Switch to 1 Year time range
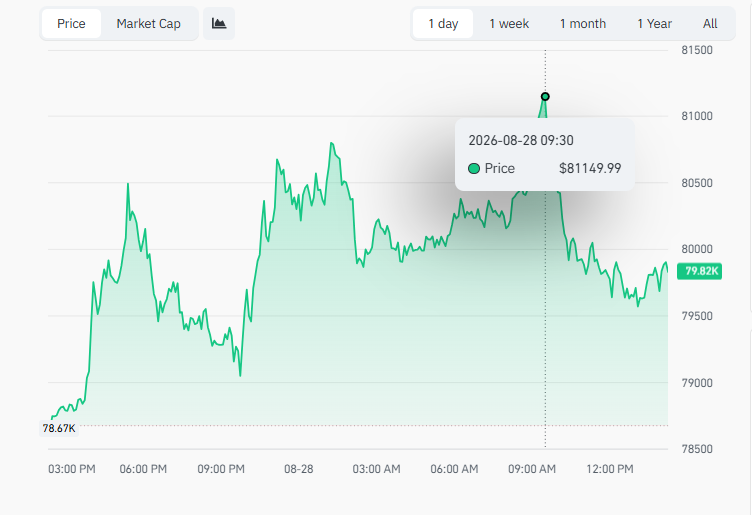Image resolution: width=752 pixels, height=515 pixels. 654,23
